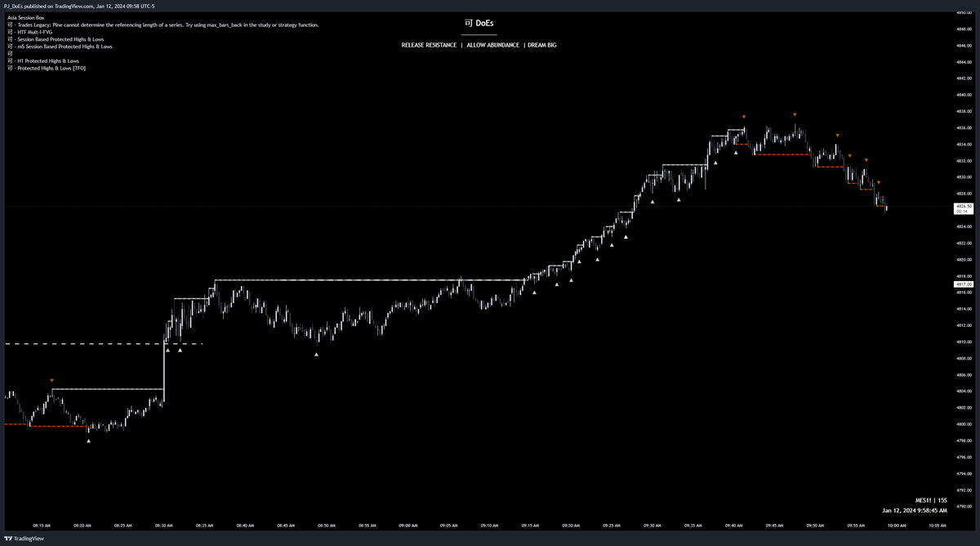Click the current price label 4826.50
Viewport: 980px width, 546px height.
point(964,208)
